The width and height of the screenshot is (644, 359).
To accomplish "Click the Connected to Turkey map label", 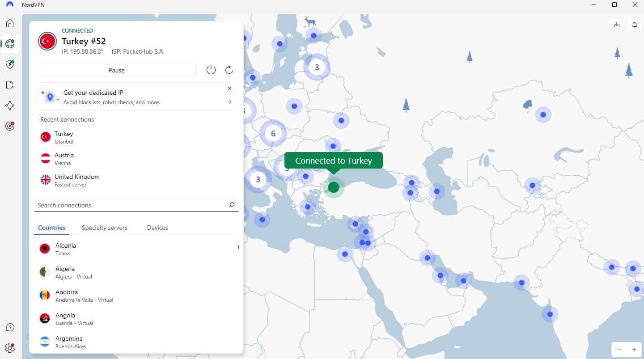I will (334, 160).
